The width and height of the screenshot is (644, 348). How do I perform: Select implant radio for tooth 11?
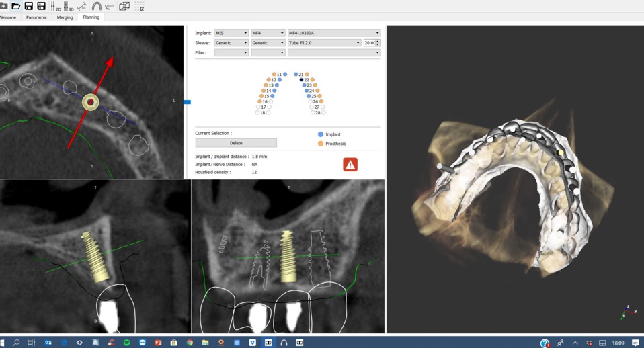coord(285,75)
